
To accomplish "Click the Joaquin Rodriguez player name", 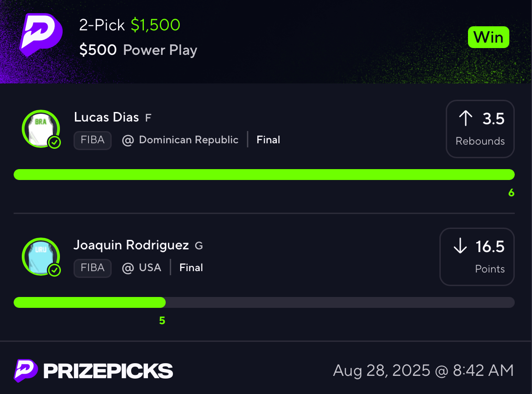I will pos(131,245).
